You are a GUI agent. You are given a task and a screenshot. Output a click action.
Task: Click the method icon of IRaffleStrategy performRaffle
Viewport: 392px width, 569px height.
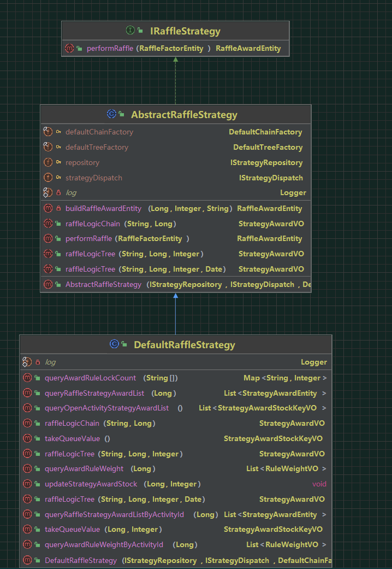[x=69, y=48]
